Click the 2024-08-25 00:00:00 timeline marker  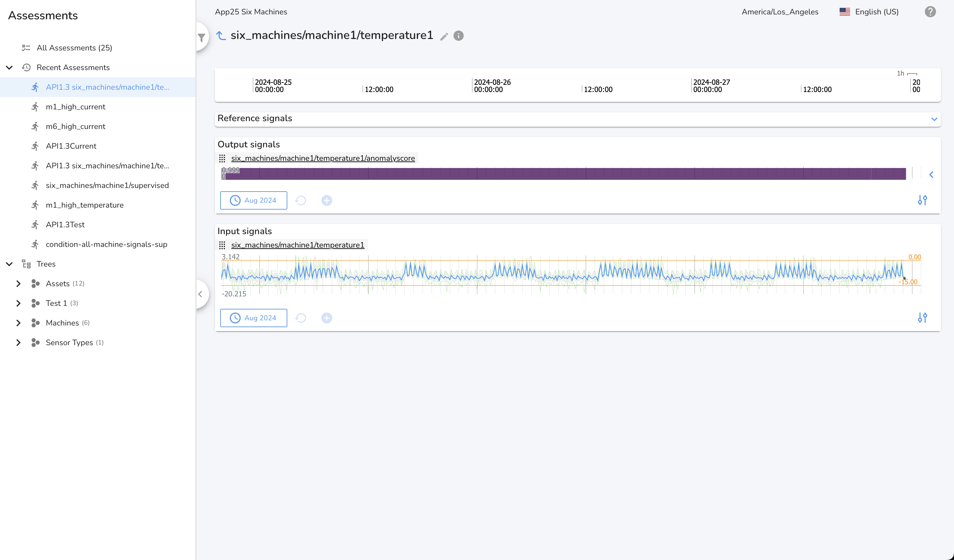pyautogui.click(x=273, y=86)
